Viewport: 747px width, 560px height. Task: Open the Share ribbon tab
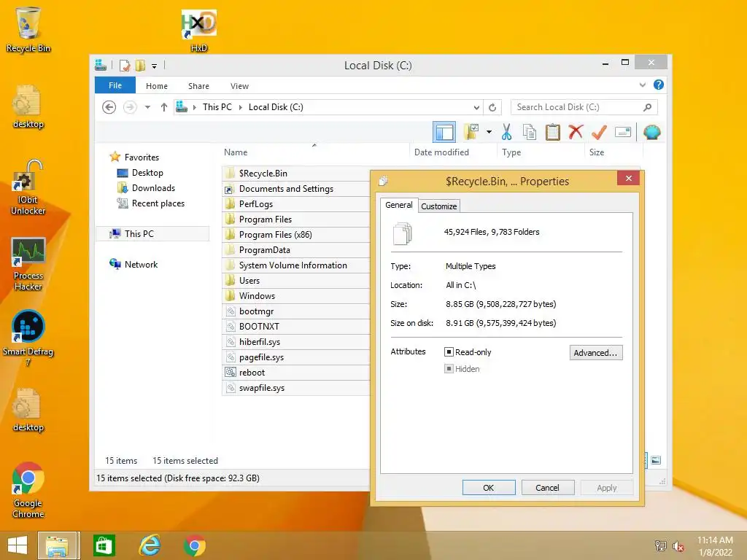pyautogui.click(x=198, y=86)
